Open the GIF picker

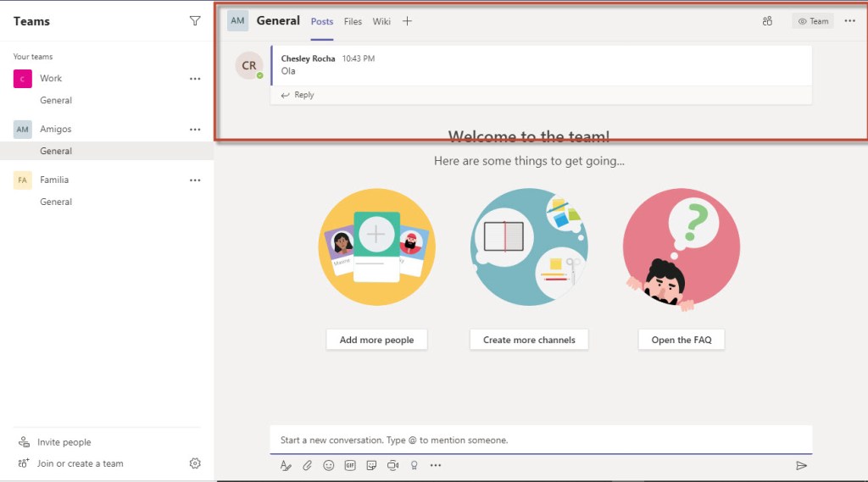point(350,465)
